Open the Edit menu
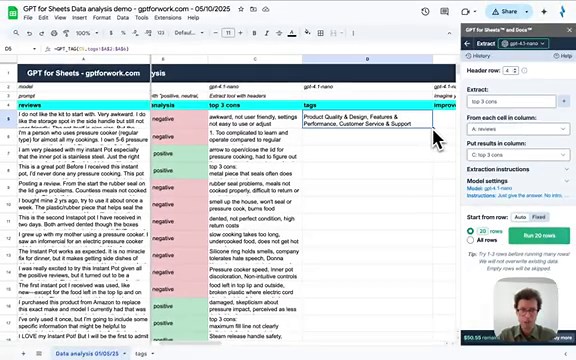The height and width of the screenshot is (360, 576). click(43, 18)
